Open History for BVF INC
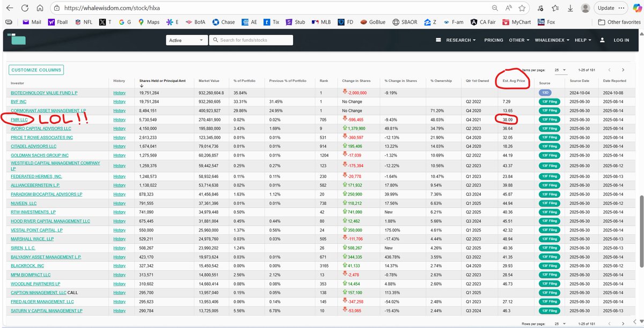The image size is (644, 328). coord(119,101)
